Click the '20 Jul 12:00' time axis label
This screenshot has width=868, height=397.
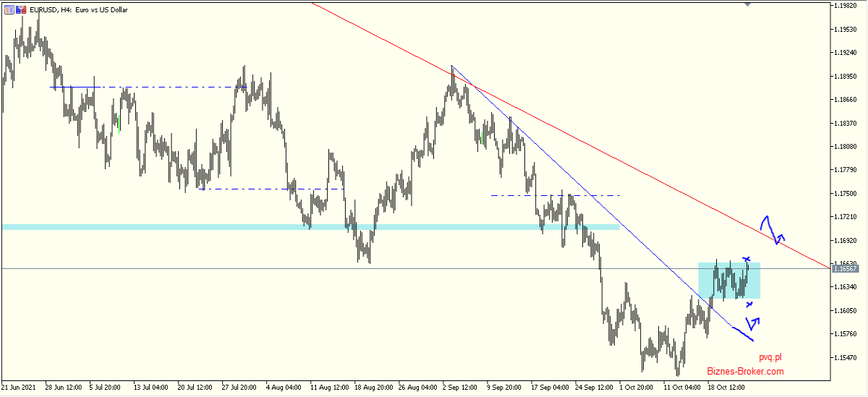[196, 387]
